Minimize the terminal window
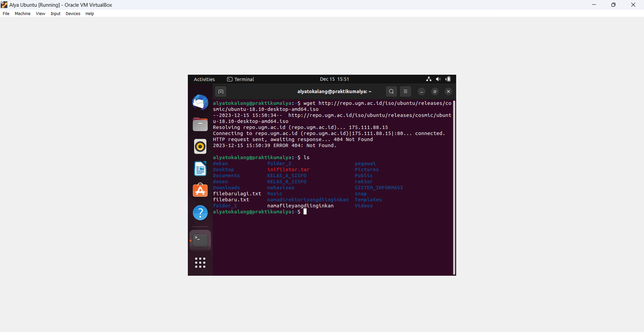Image resolution: width=644 pixels, height=332 pixels. pyautogui.click(x=422, y=91)
